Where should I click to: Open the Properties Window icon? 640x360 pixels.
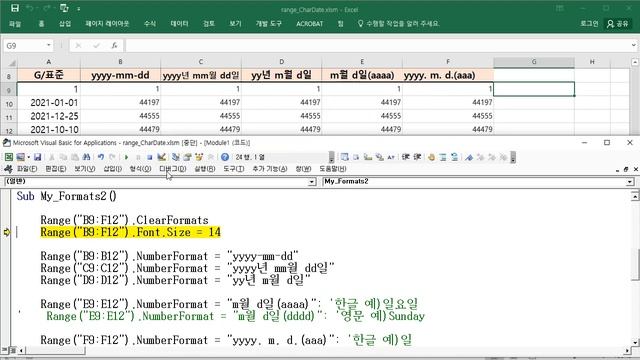tap(187, 157)
